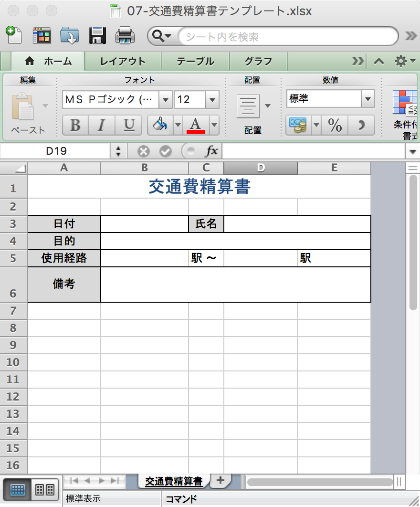Apply percent style to the selection

pos(335,125)
